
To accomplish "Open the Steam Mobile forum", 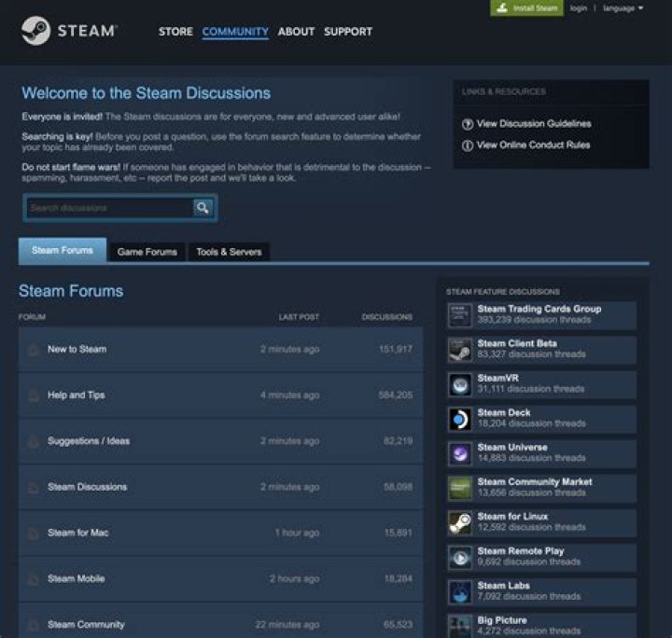I will (x=77, y=578).
